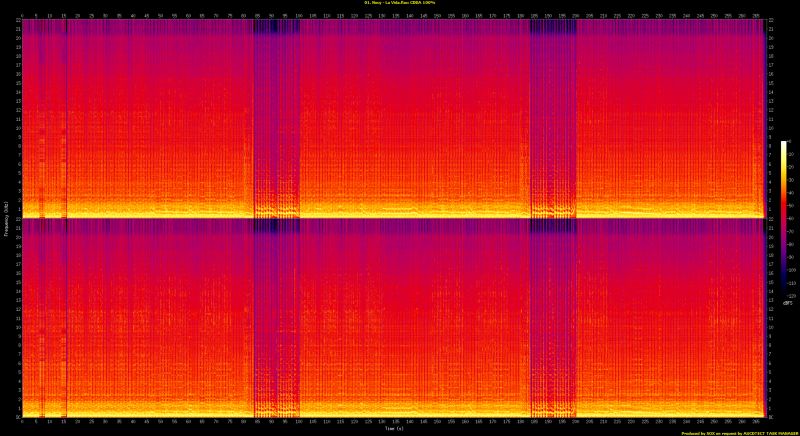
Task: Click the 100 mark on the top time axis
Action: point(300,16)
